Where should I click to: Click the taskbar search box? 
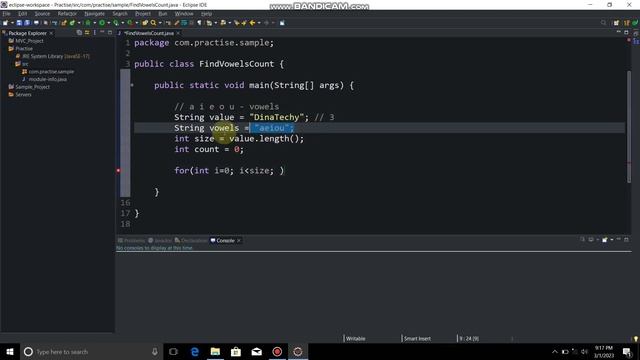pos(91,352)
